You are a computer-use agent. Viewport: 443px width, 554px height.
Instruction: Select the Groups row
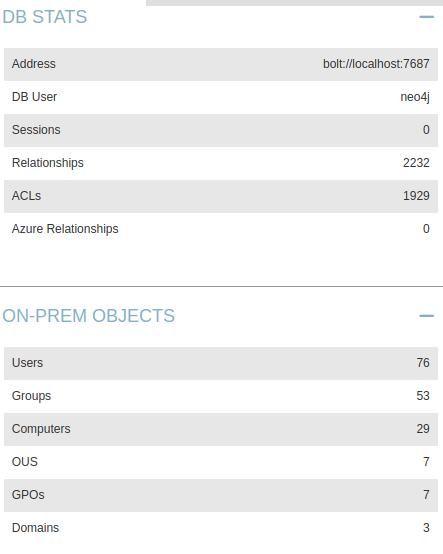[x=221, y=396]
